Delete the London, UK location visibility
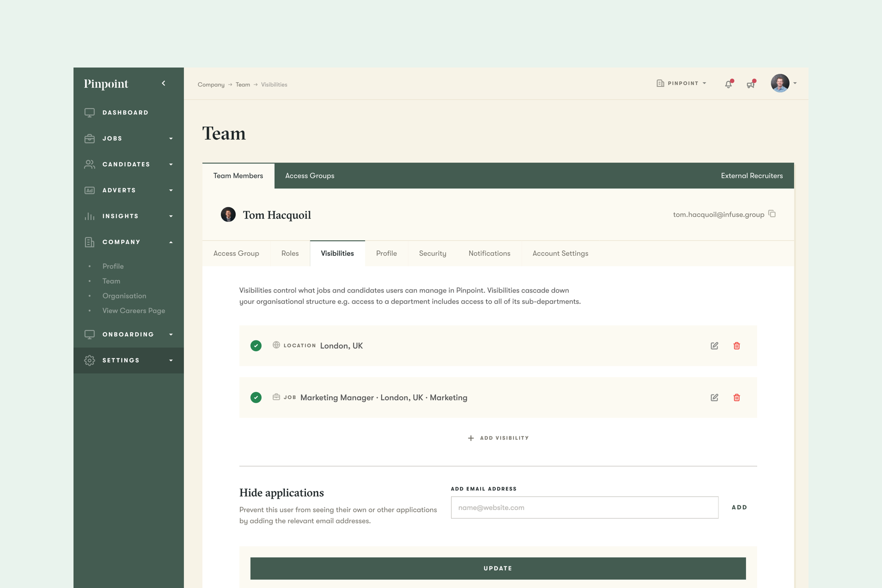Screen dimensions: 882x588 737,346
